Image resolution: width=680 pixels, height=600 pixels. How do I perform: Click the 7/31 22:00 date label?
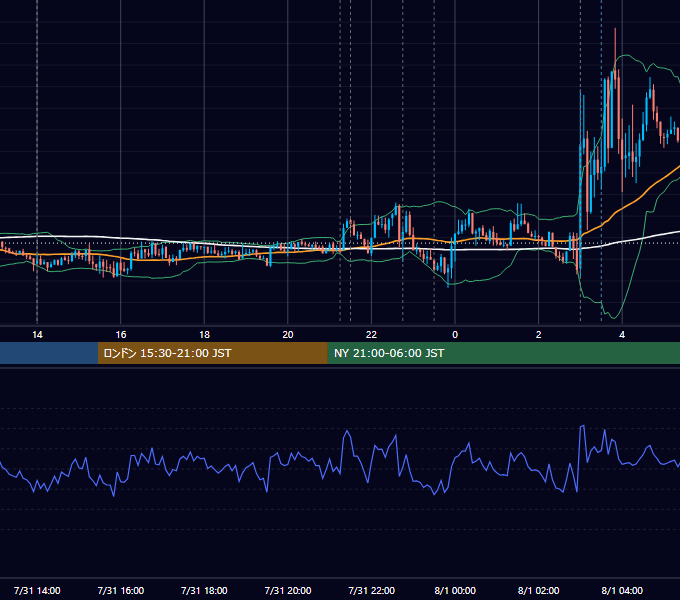coord(372,590)
